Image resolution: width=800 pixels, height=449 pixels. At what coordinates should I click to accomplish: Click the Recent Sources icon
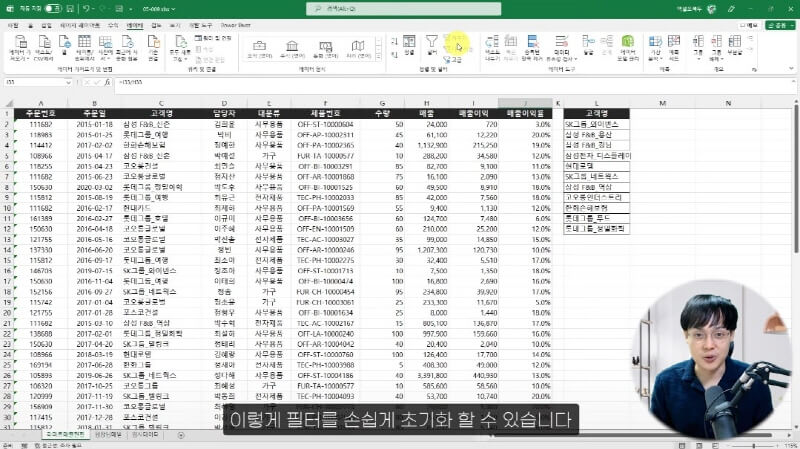pos(127,47)
